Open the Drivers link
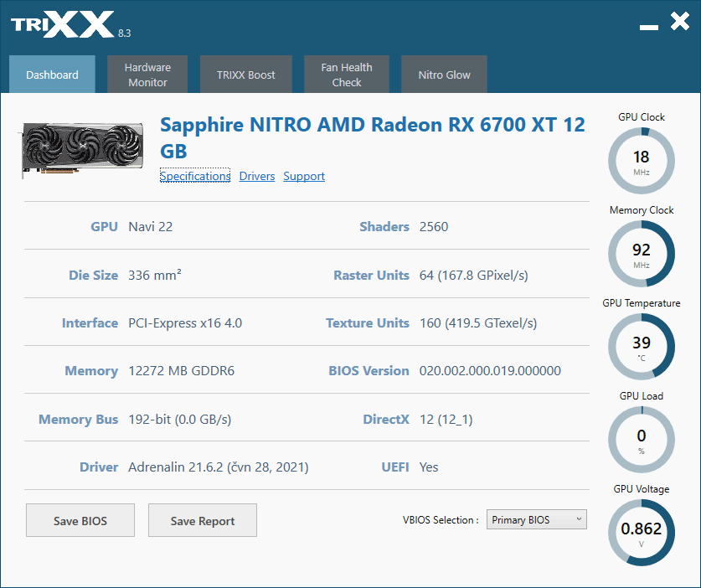The image size is (701, 588). click(256, 176)
